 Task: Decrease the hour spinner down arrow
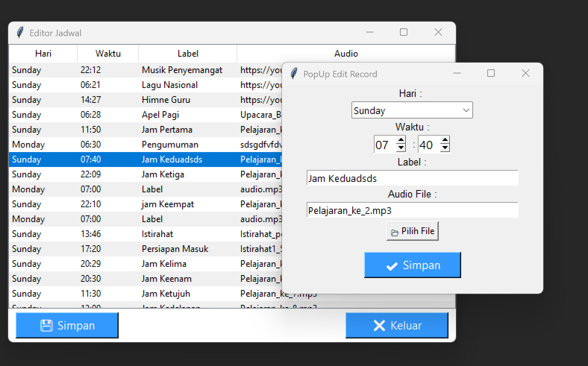coord(401,148)
